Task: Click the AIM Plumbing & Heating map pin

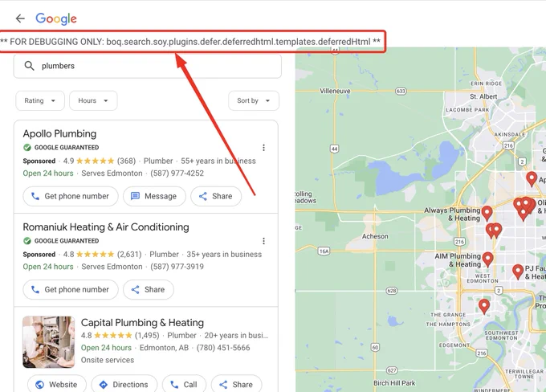Action: click(x=487, y=259)
